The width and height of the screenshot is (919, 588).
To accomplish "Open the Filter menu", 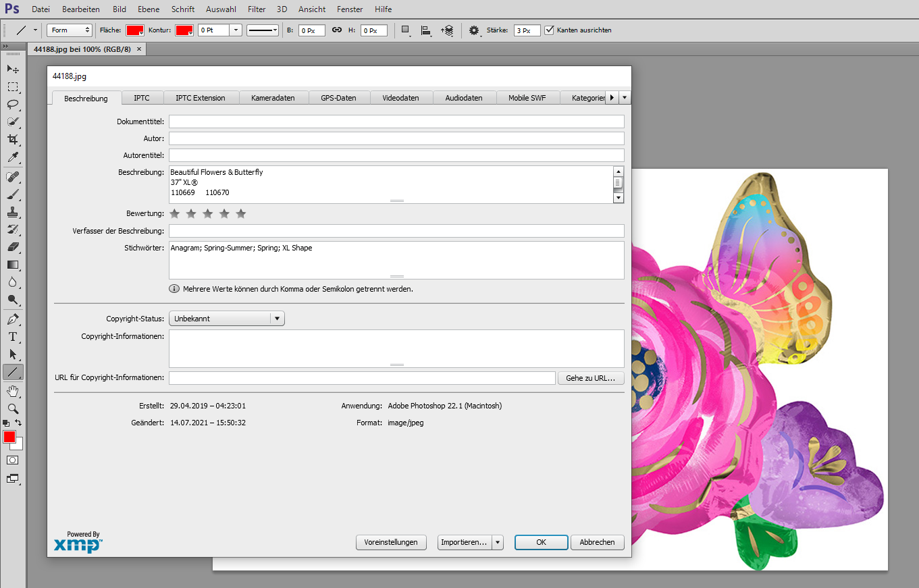I will (x=256, y=9).
